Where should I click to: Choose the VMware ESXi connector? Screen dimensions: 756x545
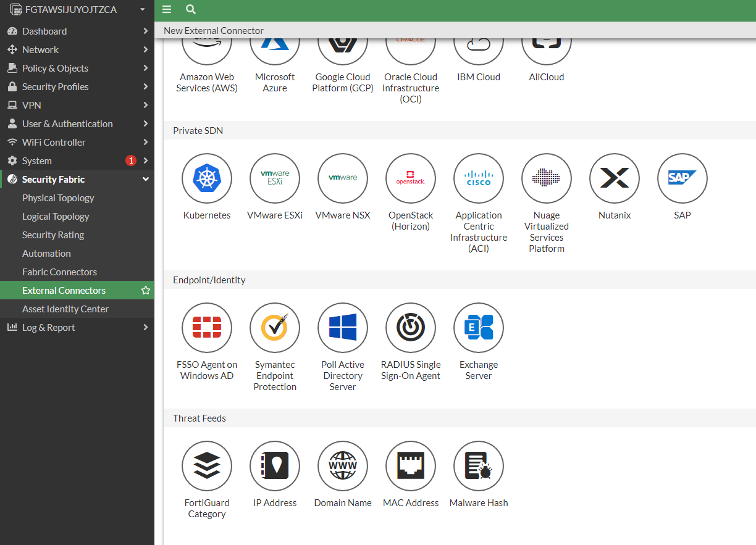[x=275, y=178]
